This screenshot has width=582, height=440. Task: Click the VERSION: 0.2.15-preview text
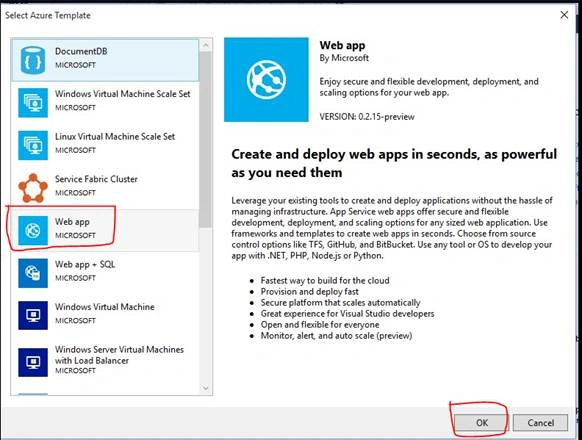tap(367, 117)
